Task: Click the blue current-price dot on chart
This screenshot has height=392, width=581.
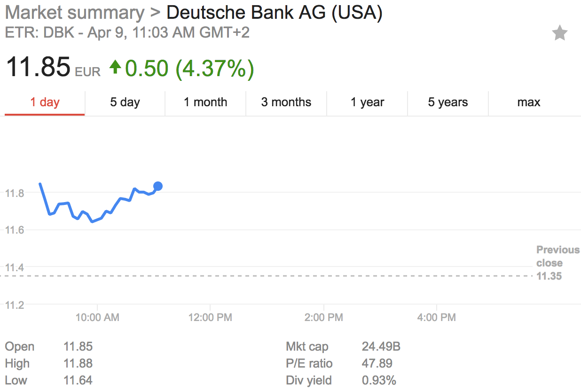Action: [158, 186]
